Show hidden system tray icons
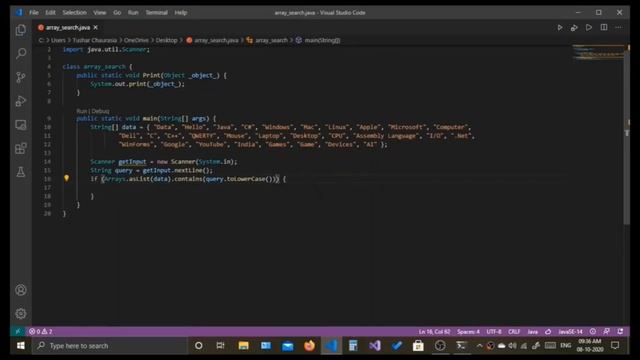The height and width of the screenshot is (360, 640). [479, 346]
